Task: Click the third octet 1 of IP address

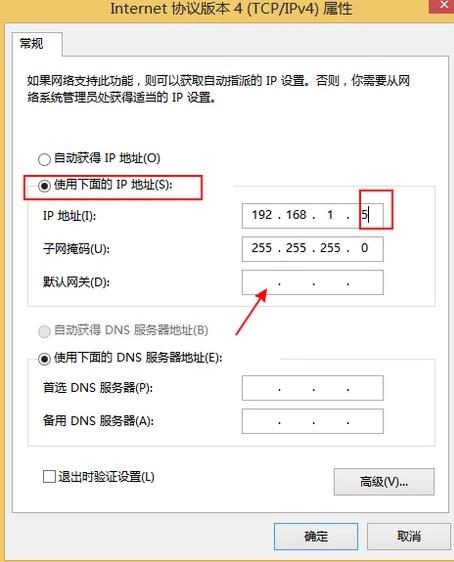Action: click(330, 215)
